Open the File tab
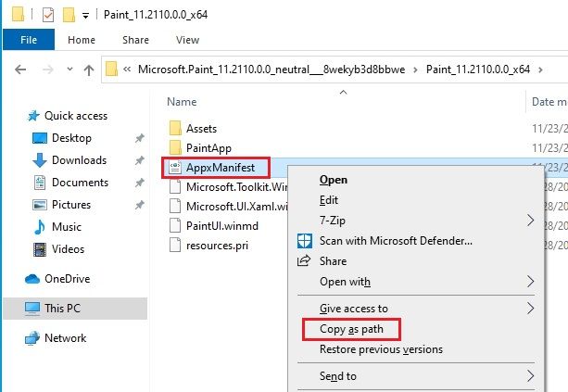Image resolution: width=568 pixels, height=392 pixels. click(x=29, y=40)
